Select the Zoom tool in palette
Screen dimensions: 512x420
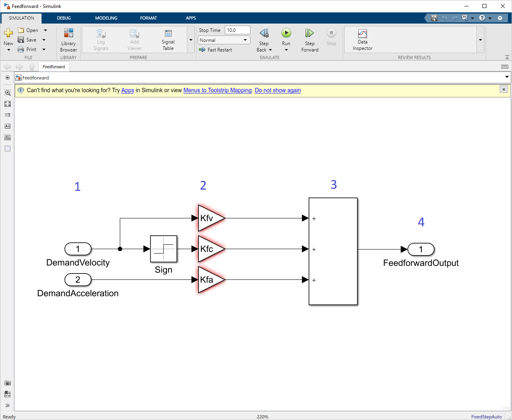click(x=8, y=93)
